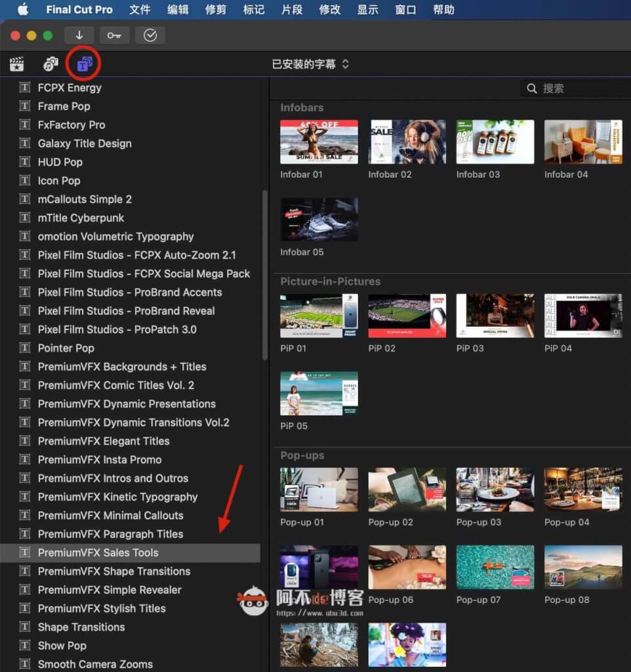Open the 片段 menu

[x=292, y=9]
